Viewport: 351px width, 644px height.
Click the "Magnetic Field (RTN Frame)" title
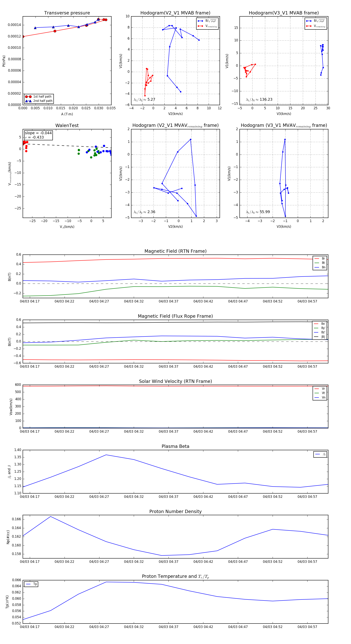coord(175,251)
